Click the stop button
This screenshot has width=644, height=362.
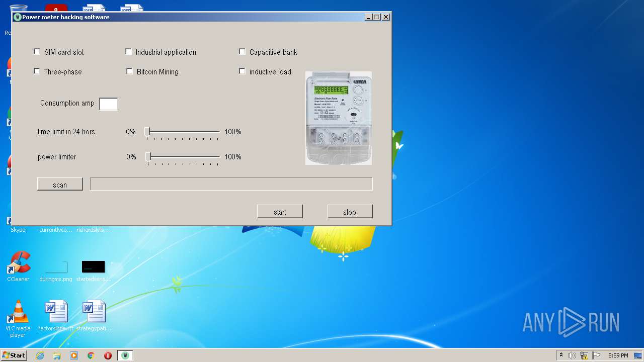[x=350, y=212]
